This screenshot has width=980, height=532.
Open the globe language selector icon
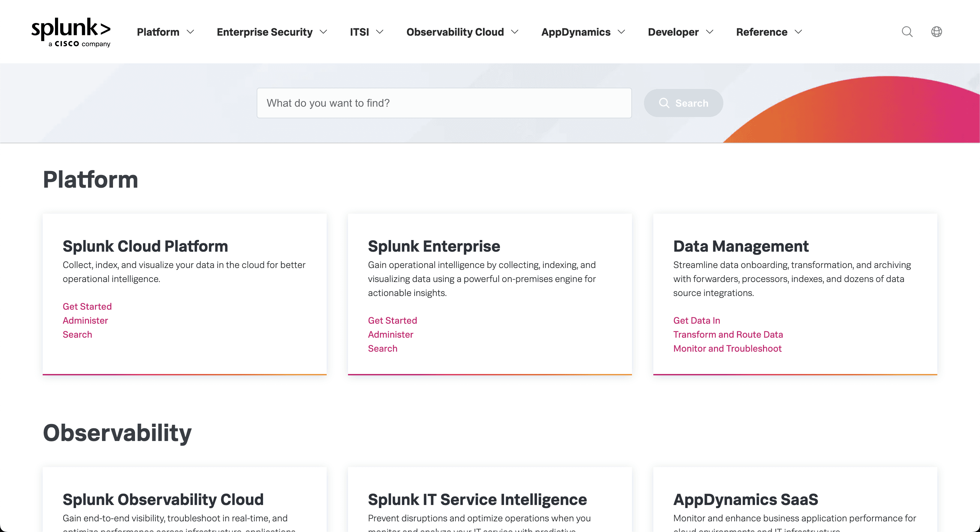pos(936,32)
